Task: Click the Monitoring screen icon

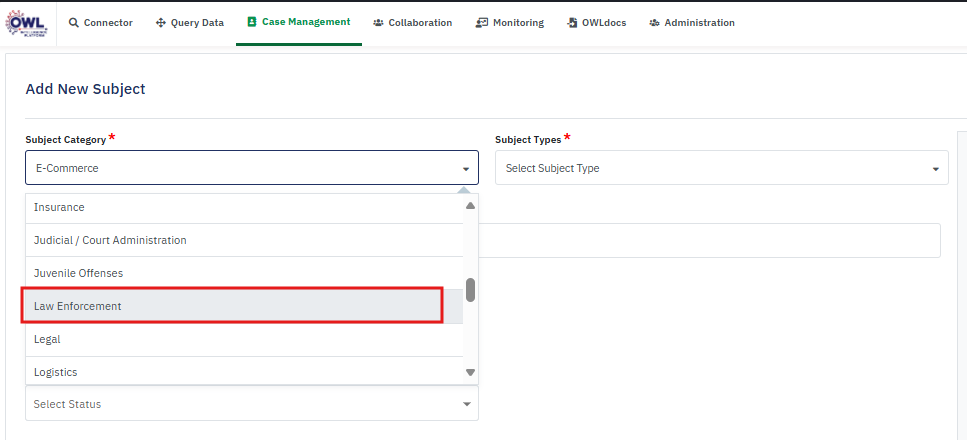Action: (482, 23)
